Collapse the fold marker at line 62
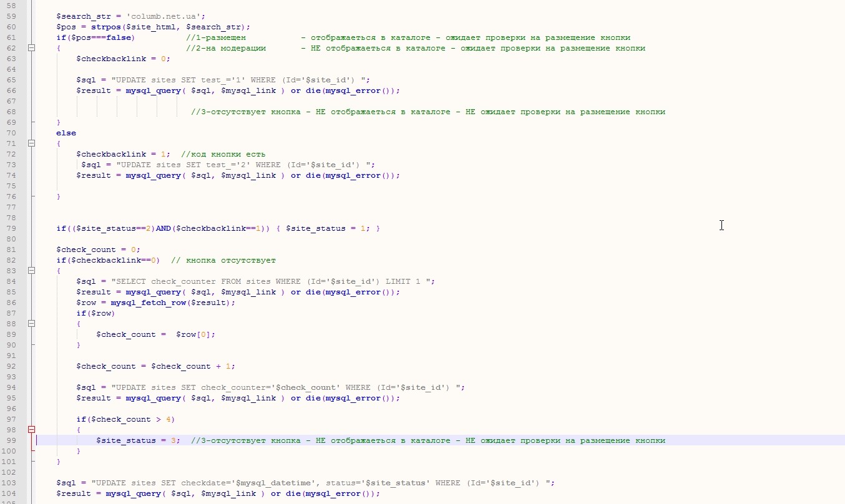 coord(31,48)
